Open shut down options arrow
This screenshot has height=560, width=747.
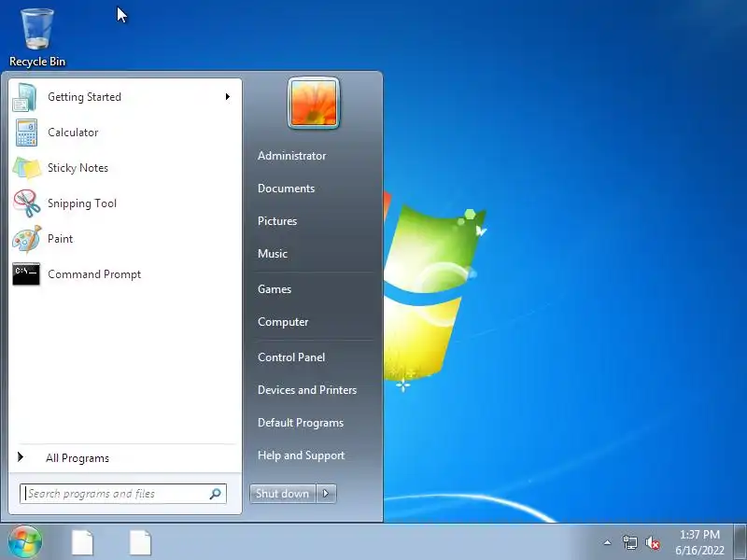[326, 494]
